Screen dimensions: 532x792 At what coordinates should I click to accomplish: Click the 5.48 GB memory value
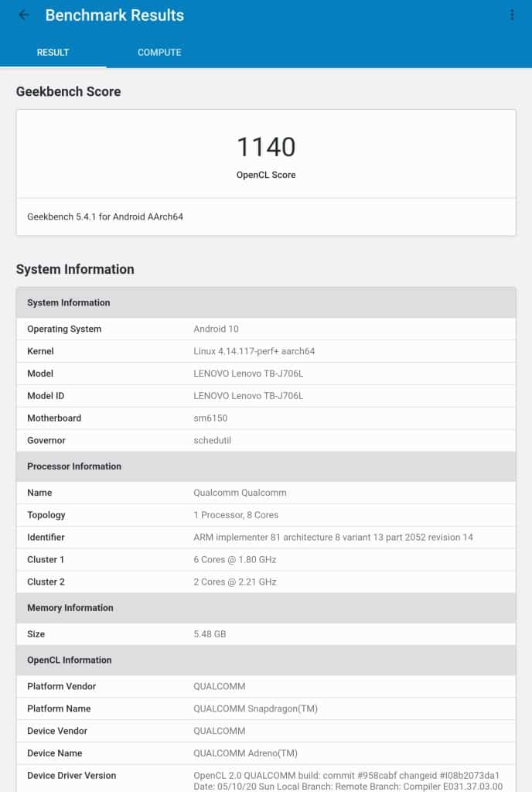210,634
